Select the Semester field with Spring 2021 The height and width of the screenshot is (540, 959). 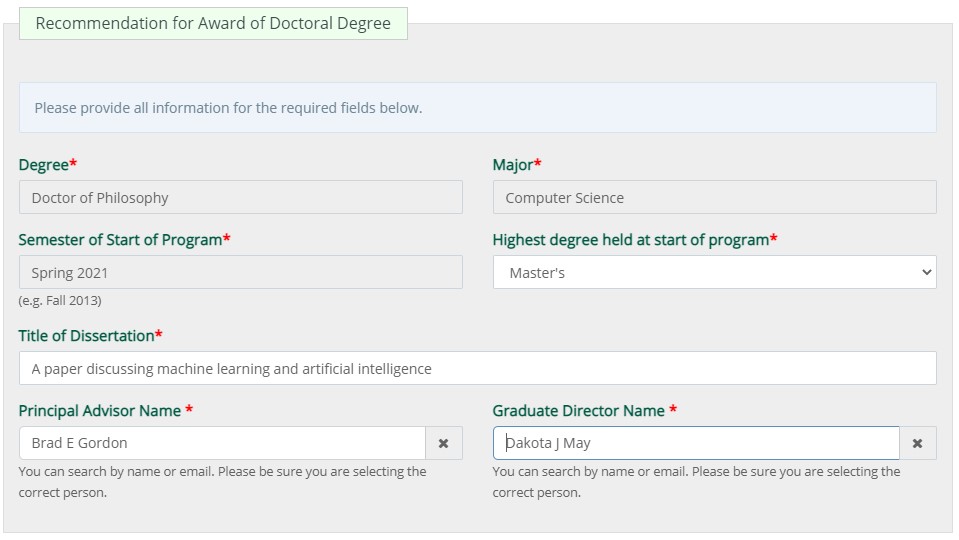pyautogui.click(x=240, y=272)
